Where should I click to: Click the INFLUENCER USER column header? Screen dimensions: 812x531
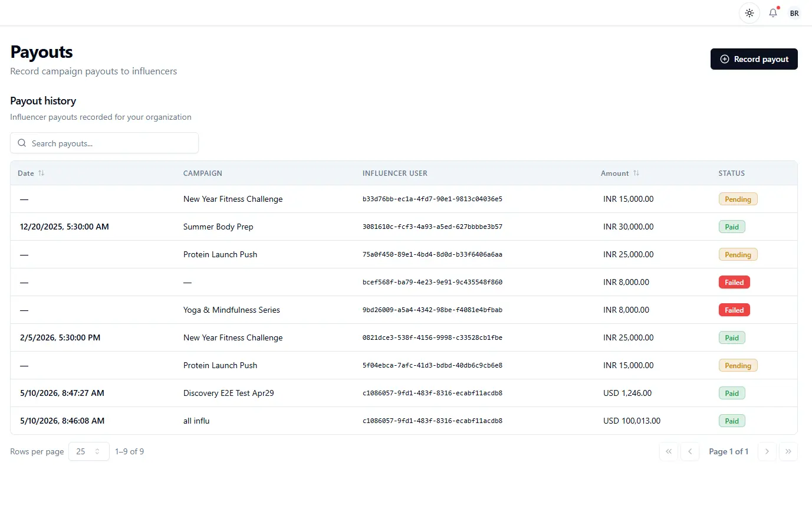click(395, 173)
